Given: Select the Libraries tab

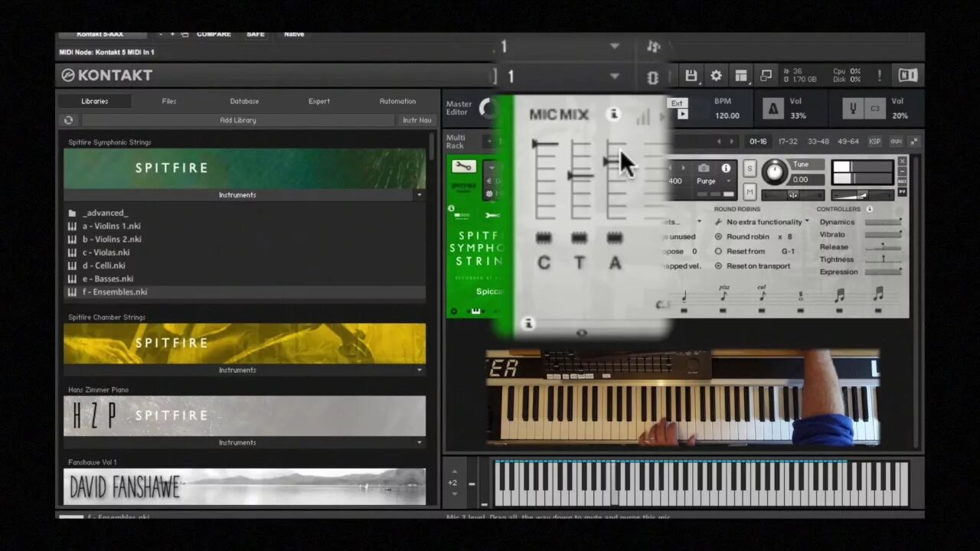Looking at the screenshot, I should pos(95,101).
